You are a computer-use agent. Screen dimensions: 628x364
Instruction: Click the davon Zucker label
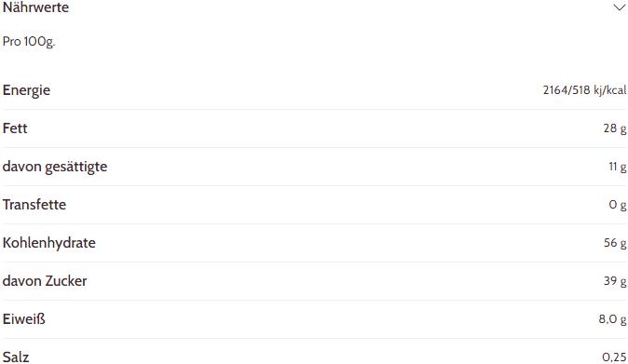45,281
